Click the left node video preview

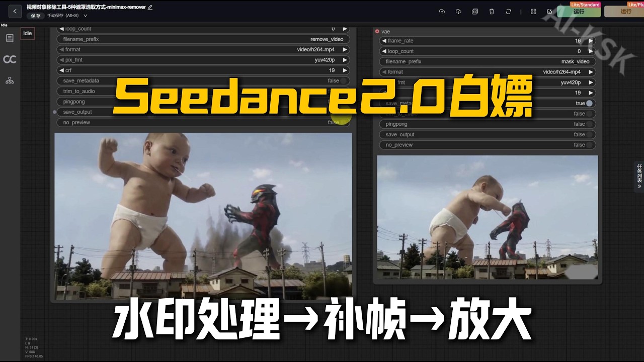coord(203,216)
